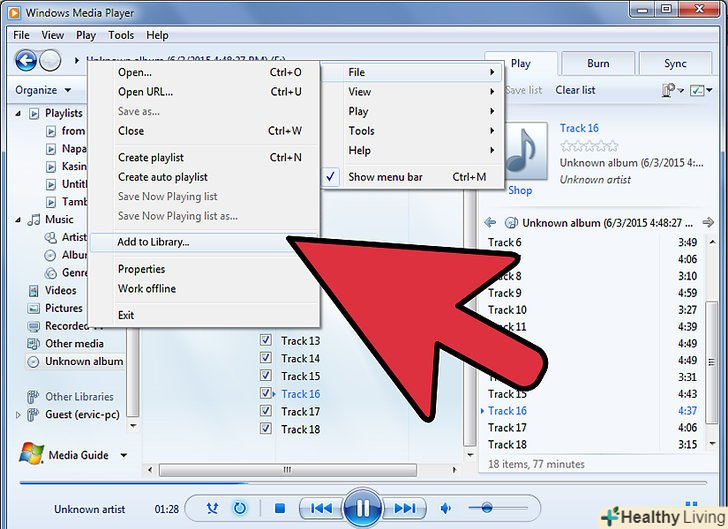The image size is (728, 529).
Task: Select the Videos library icon
Action: pos(34,291)
